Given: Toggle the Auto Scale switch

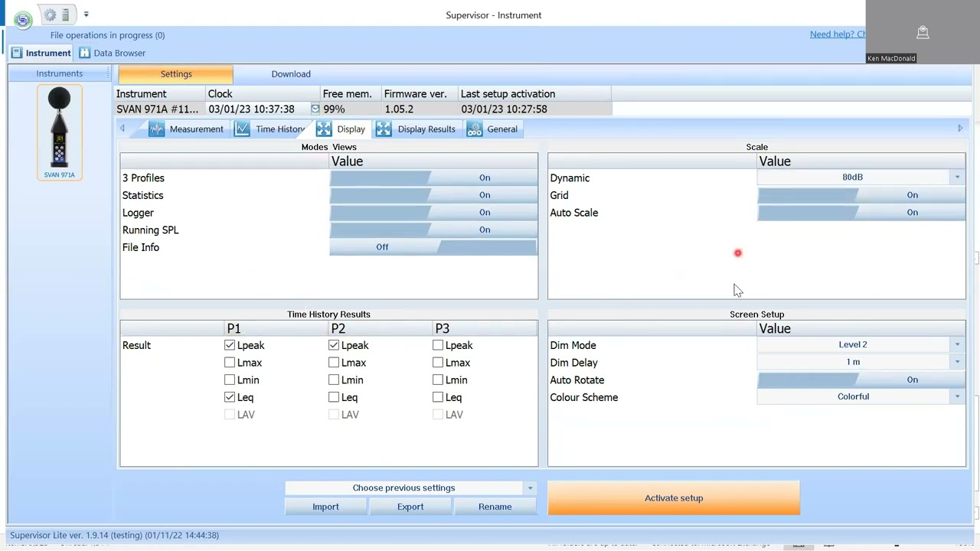Looking at the screenshot, I should [x=861, y=213].
